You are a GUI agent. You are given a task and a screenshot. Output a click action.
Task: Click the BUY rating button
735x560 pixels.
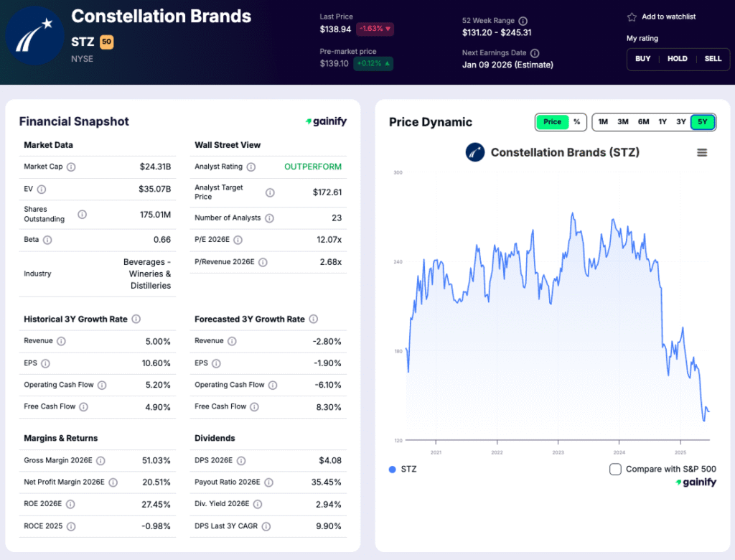(x=642, y=59)
